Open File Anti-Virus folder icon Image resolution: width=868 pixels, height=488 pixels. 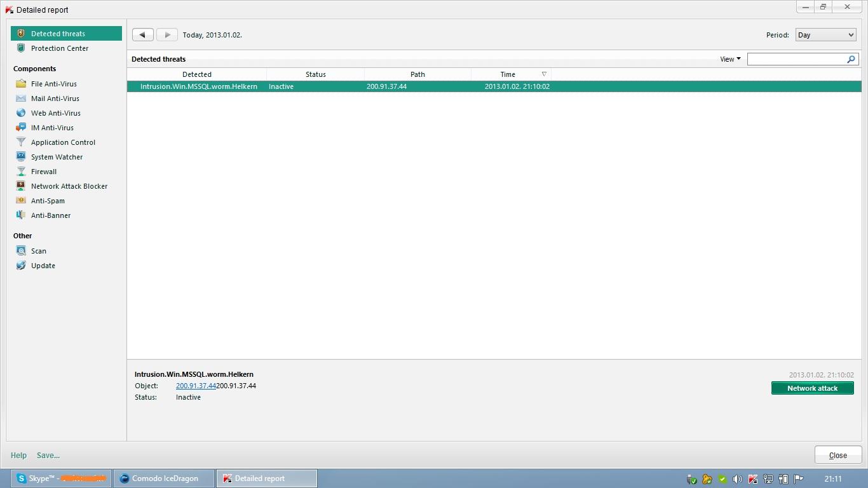point(21,84)
